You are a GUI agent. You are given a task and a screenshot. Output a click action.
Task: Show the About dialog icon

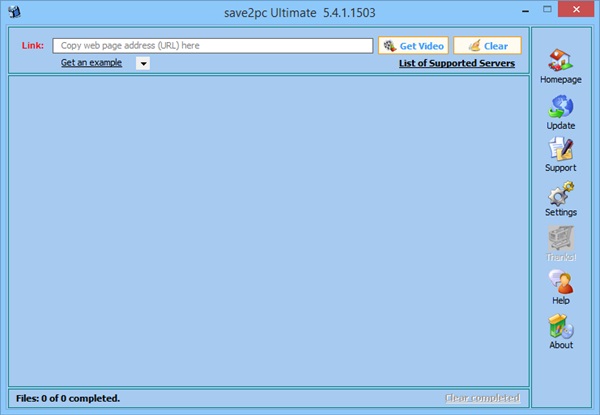pos(561,326)
